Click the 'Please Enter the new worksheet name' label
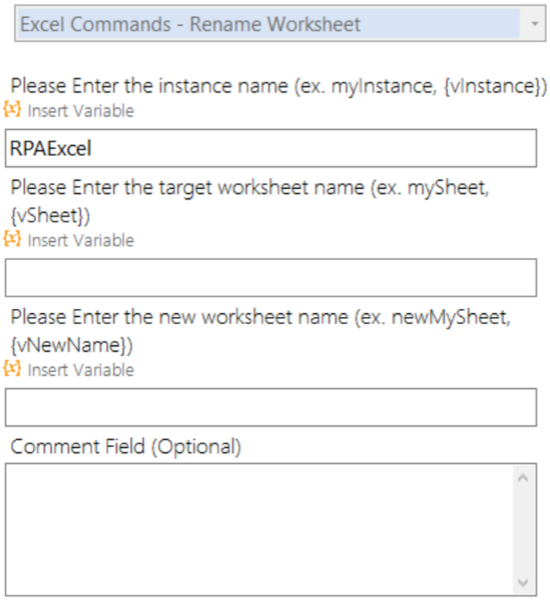This screenshot has height=600, width=550. coord(261,331)
